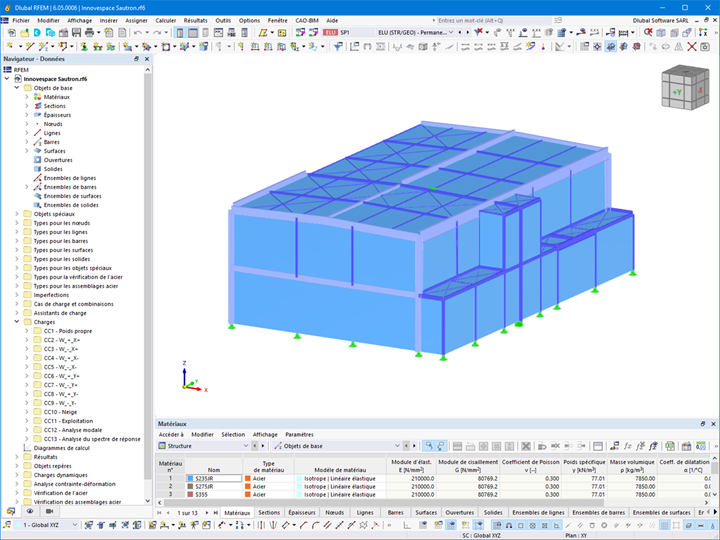Click the navigator vertical scrollbar
The image size is (720, 540).
(147, 276)
